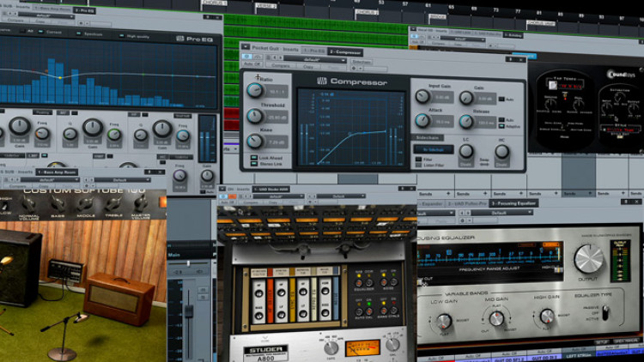Click the Compressor Release knob

(465, 122)
